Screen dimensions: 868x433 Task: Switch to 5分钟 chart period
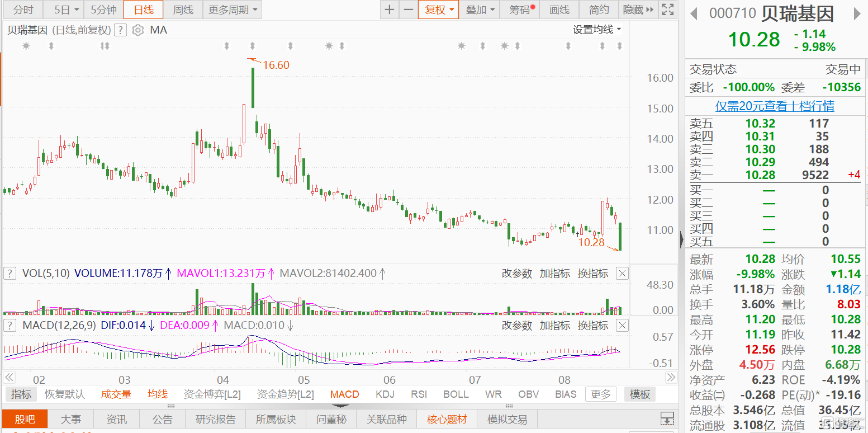103,10
